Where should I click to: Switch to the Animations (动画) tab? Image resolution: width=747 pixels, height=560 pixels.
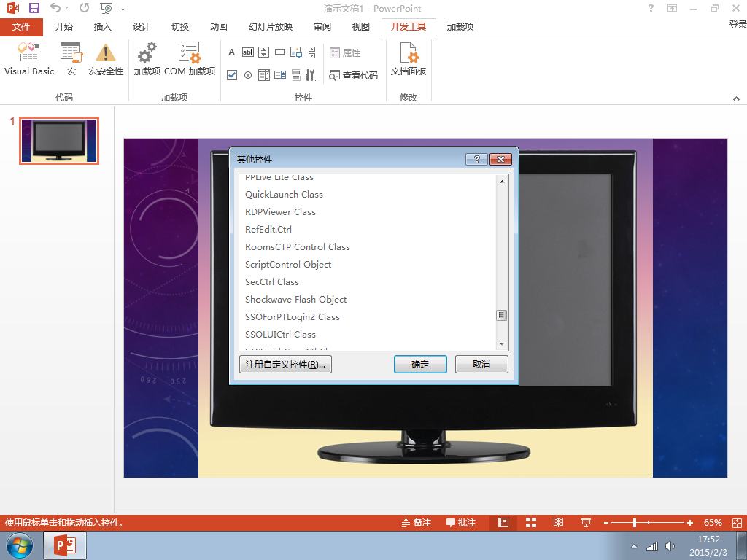coord(219,27)
